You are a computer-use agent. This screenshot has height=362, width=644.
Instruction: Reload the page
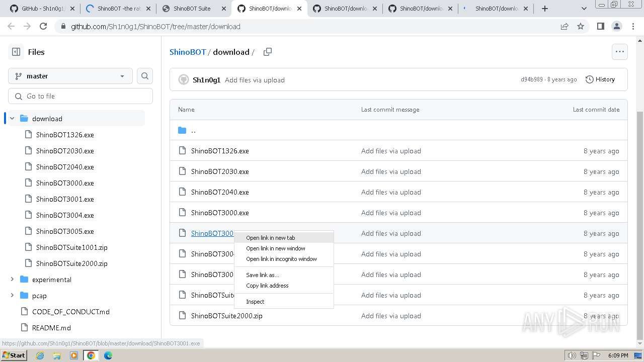pyautogui.click(x=43, y=26)
